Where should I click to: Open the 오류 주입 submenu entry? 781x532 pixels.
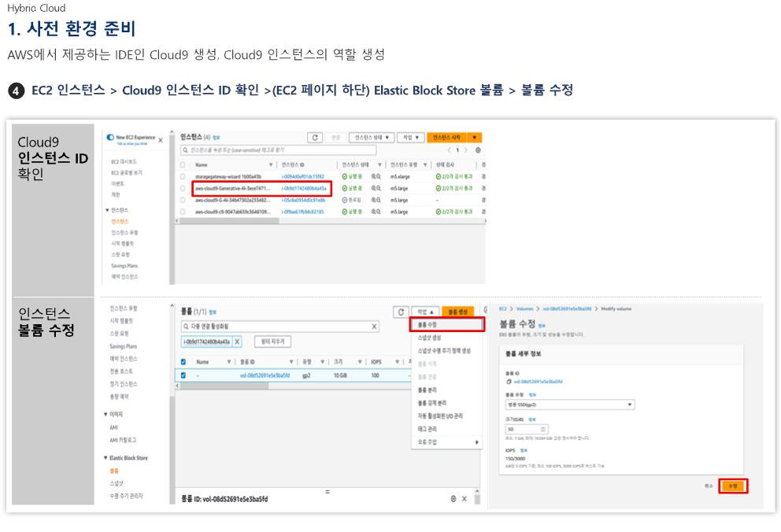446,442
